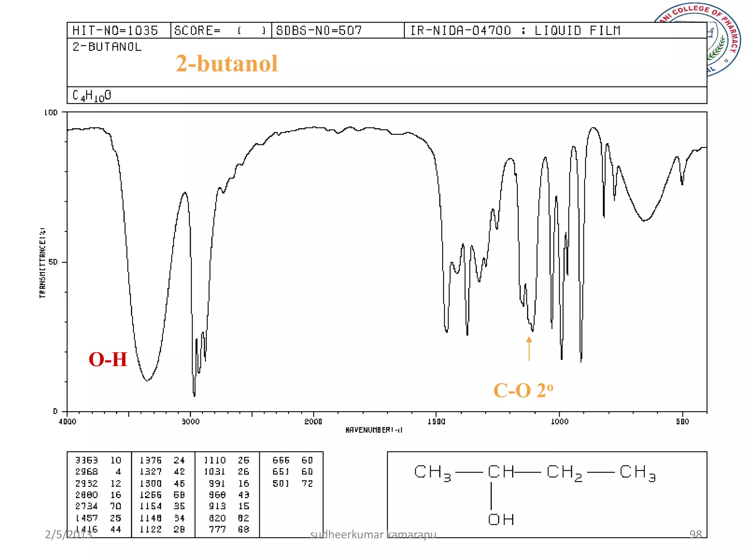Screen dimensions: 747x560
Task: Click the 2000 wavenumber tick label
Action: tap(313, 422)
